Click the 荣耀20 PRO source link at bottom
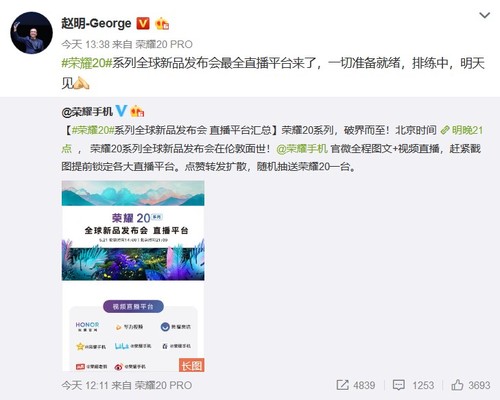500x400 pixels. click(x=163, y=385)
